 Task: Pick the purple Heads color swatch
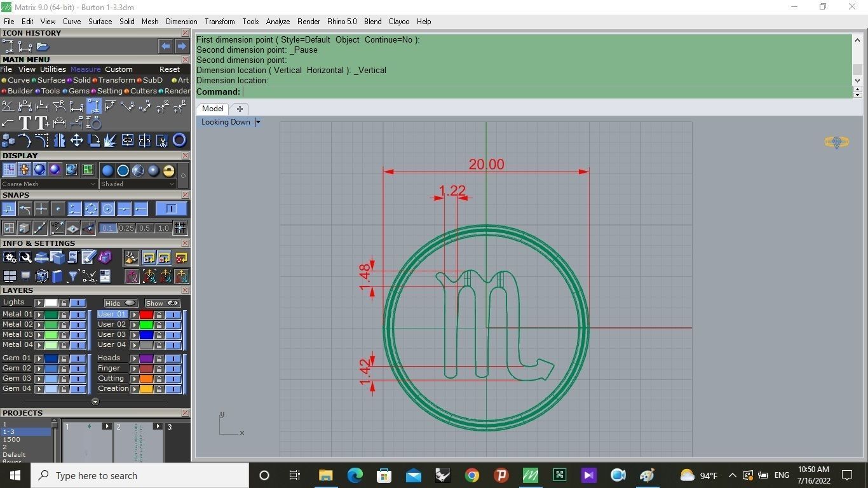coord(146,358)
